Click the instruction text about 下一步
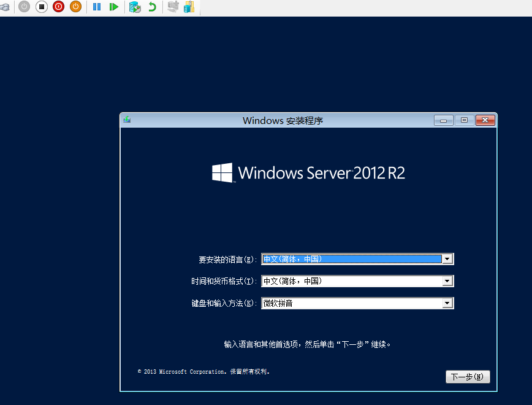 [307, 344]
